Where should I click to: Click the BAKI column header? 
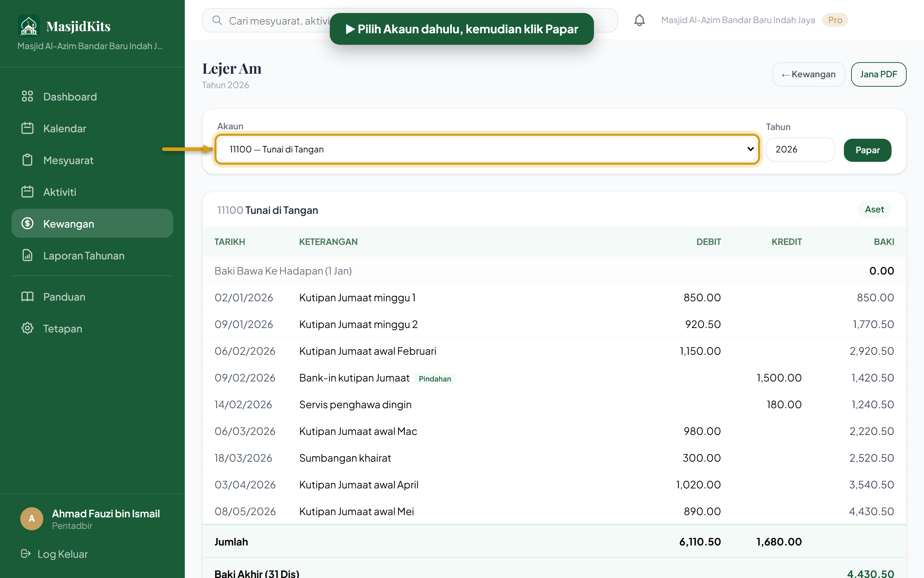click(x=884, y=242)
